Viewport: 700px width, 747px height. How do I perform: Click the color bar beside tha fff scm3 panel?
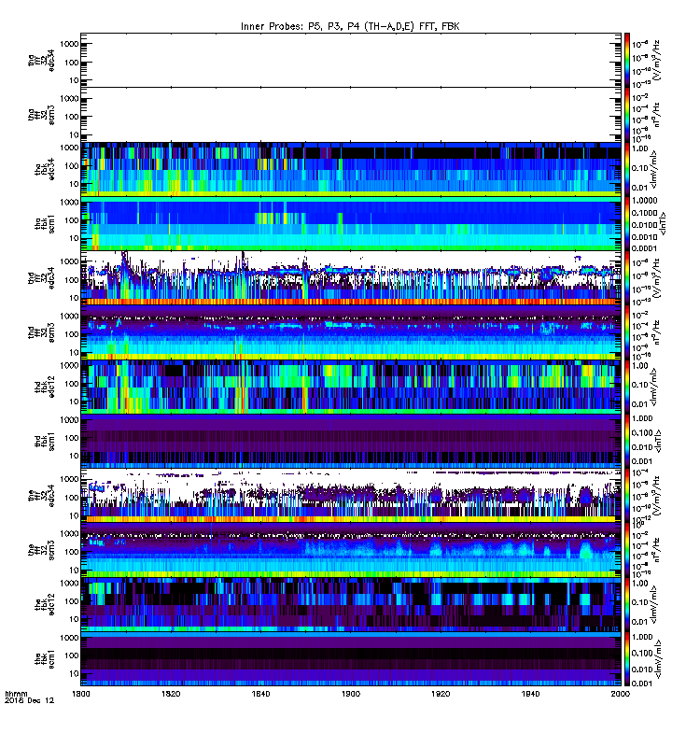(627, 115)
